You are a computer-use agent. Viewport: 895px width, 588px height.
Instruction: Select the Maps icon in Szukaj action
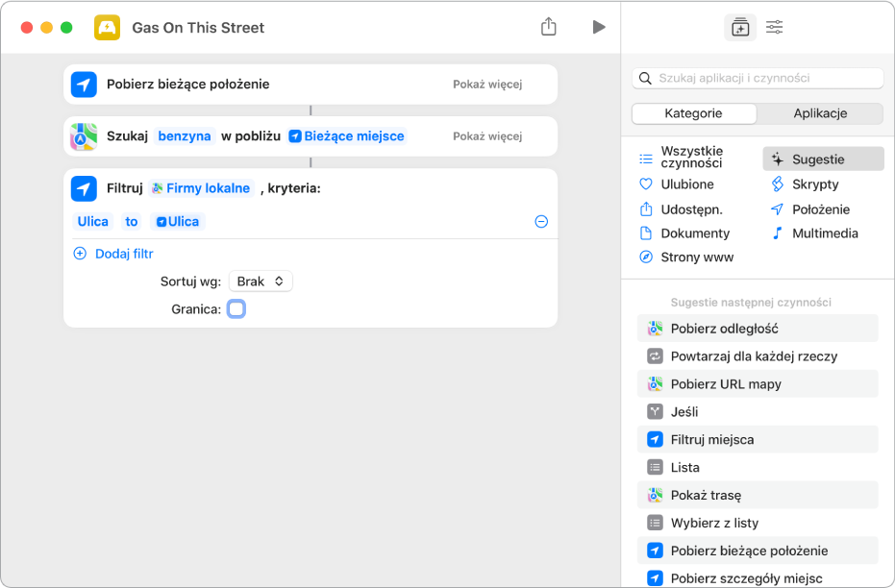(x=84, y=136)
